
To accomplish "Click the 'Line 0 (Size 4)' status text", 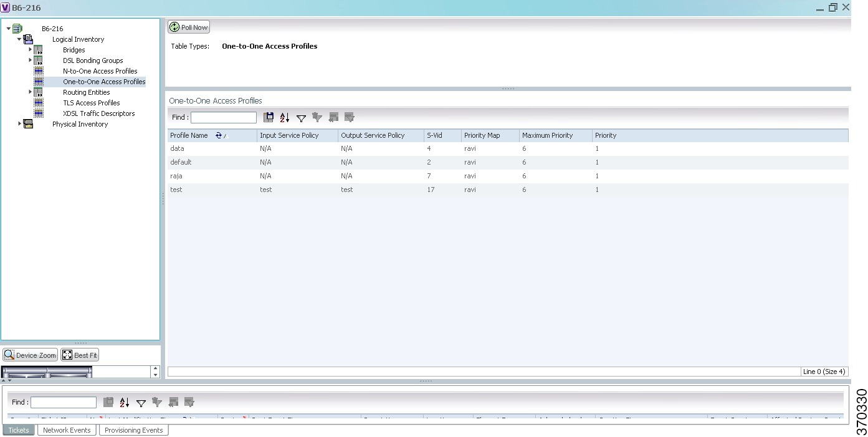I will point(824,372).
